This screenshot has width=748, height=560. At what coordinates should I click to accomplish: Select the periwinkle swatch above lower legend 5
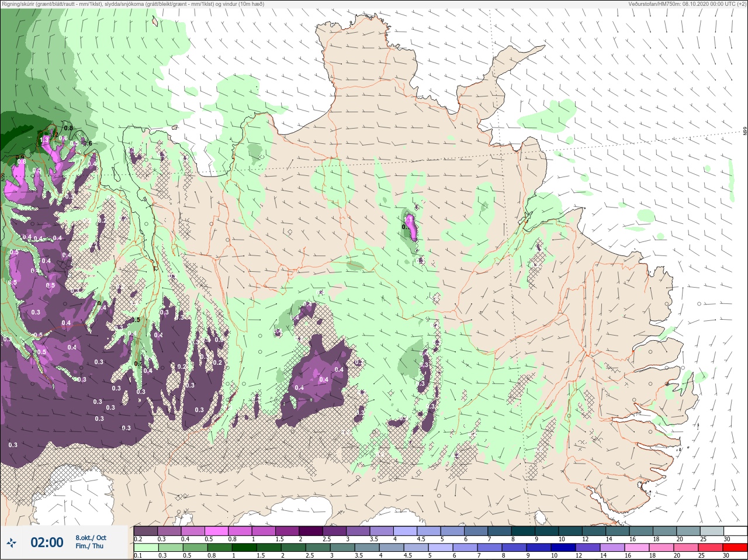tap(439, 548)
